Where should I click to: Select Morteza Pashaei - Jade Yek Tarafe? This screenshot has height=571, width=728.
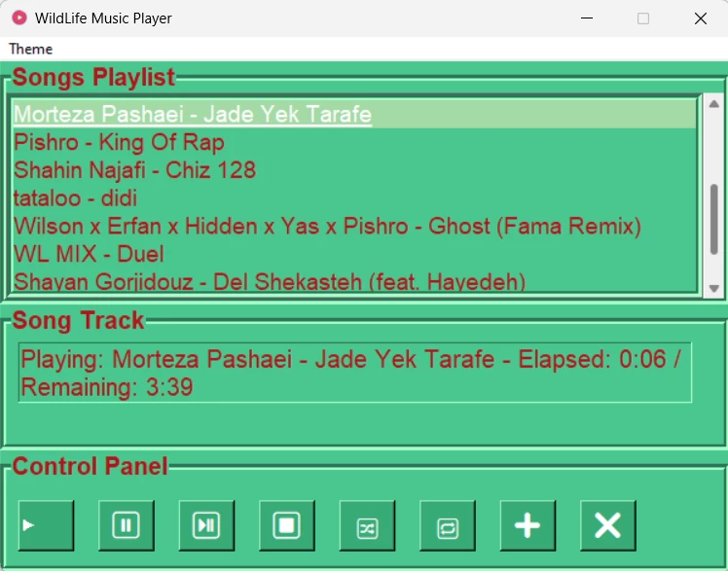pos(193,115)
